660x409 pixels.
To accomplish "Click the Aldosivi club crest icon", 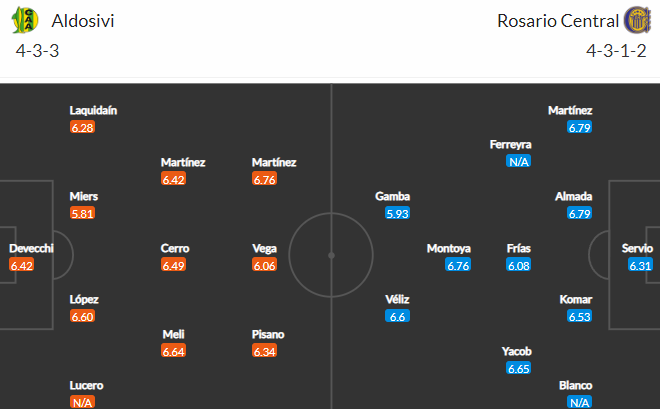I will [25, 20].
